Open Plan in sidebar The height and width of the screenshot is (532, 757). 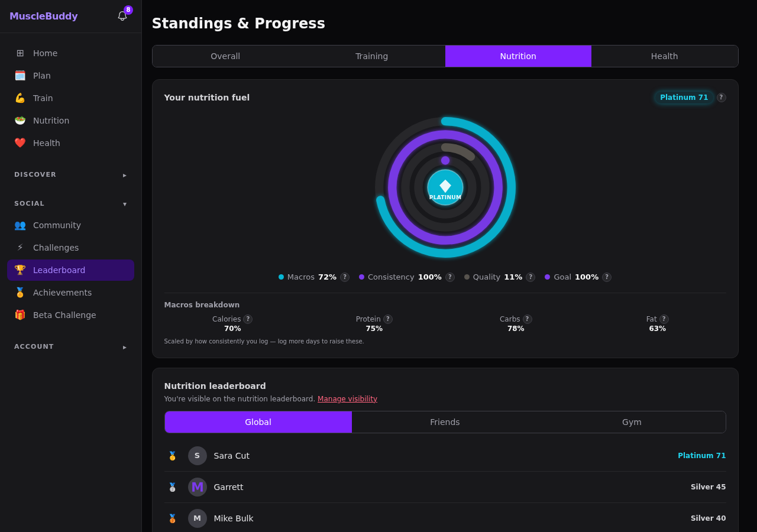pos(70,76)
